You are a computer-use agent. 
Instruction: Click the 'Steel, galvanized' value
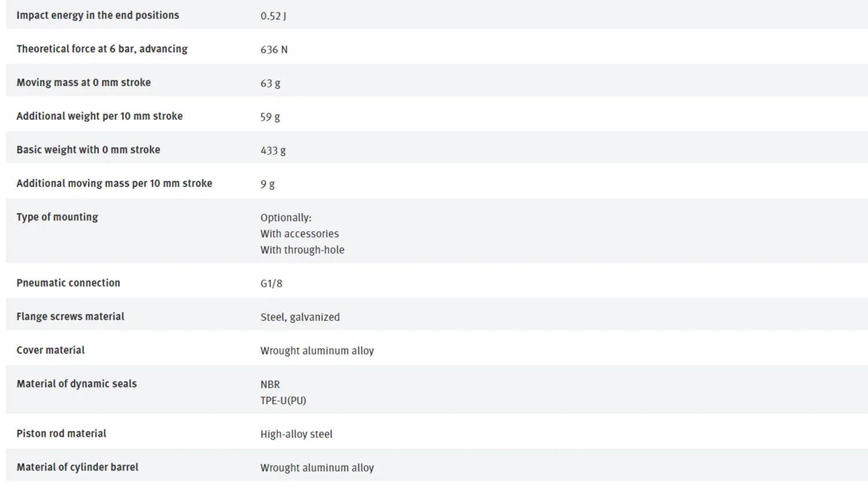click(x=300, y=317)
